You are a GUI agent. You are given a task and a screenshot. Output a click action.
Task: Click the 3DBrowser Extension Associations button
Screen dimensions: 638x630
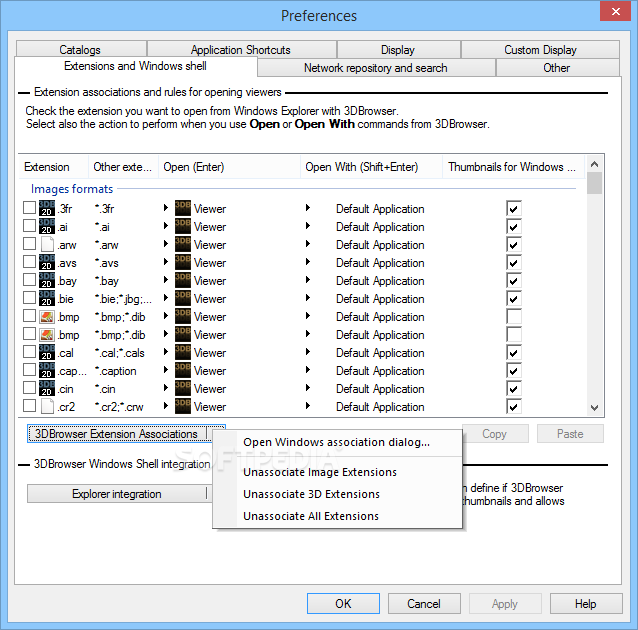116,434
